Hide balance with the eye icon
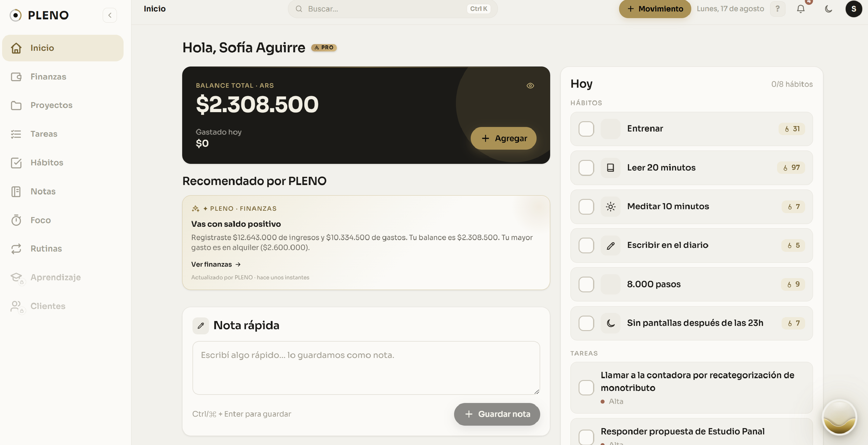The width and height of the screenshot is (868, 445). coord(530,86)
